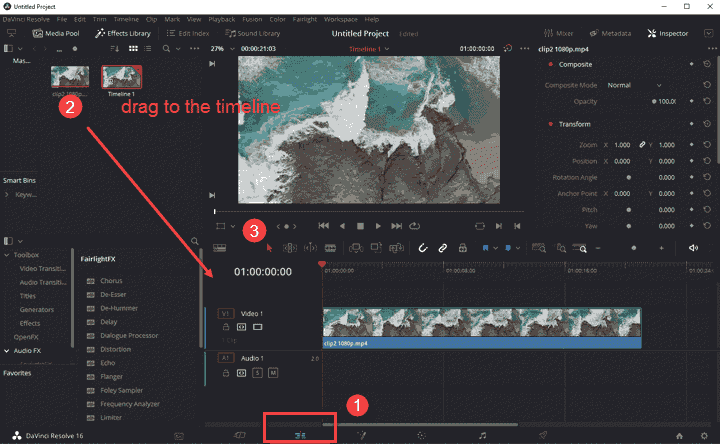Open the Fairlight menu
This screenshot has width=720, height=444.
305,19
